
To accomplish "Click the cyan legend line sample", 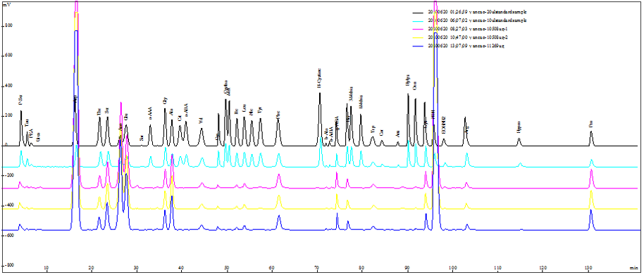I will 418,20.
